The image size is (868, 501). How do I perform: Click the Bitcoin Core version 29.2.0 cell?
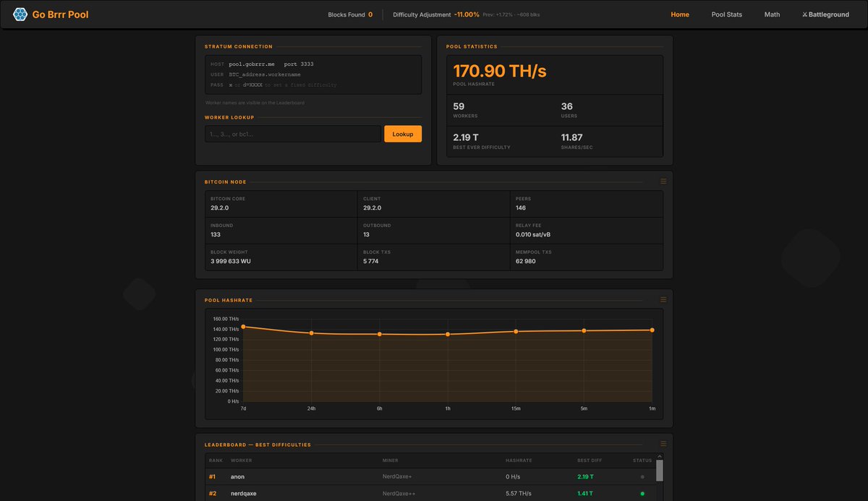coord(281,204)
